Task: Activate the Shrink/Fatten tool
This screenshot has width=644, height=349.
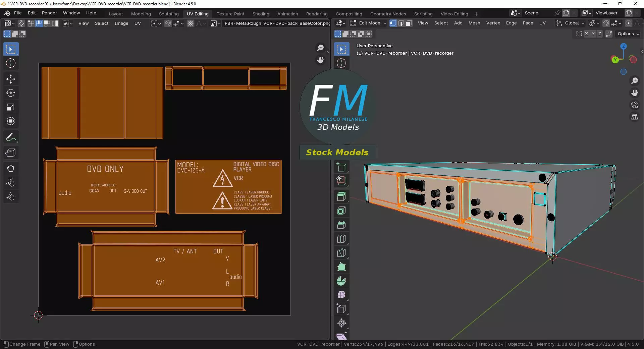Action: coord(341,323)
